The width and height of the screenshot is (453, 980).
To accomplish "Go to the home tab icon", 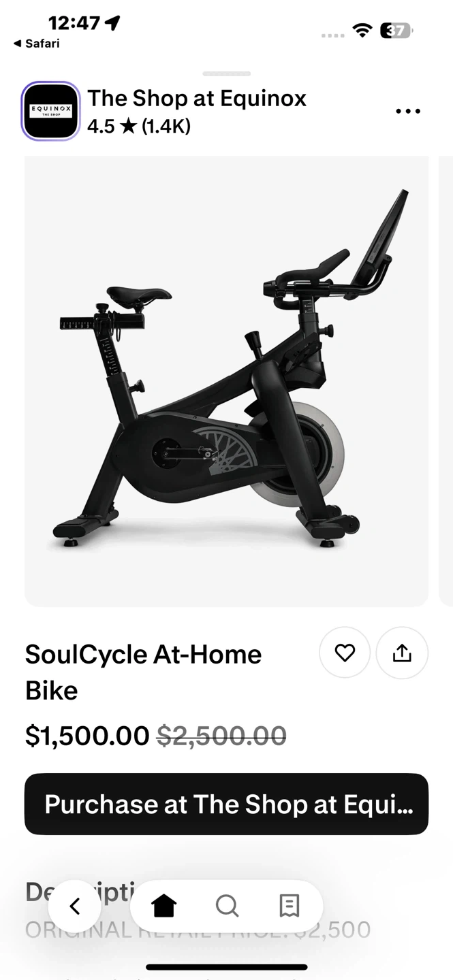I will tap(163, 906).
